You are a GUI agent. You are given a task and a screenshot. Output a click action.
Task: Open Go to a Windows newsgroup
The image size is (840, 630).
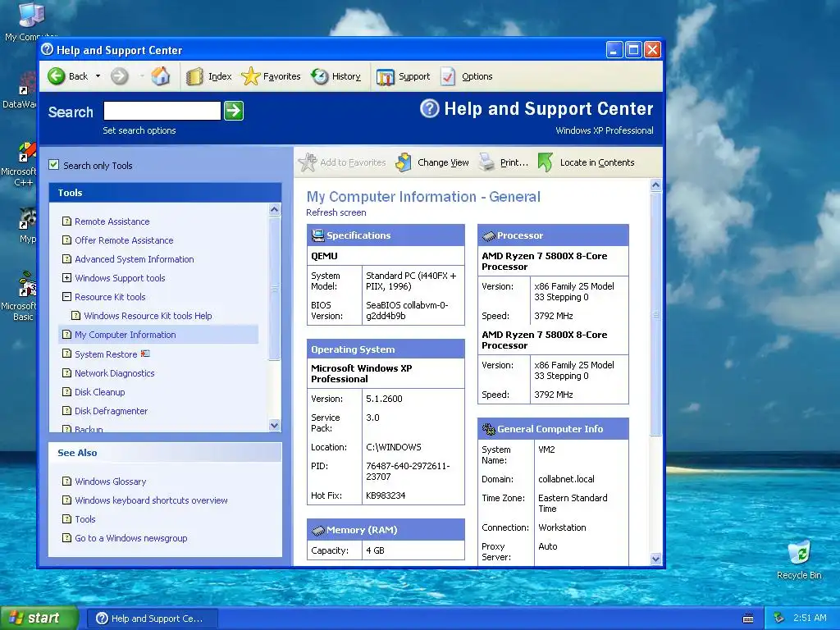tap(130, 538)
